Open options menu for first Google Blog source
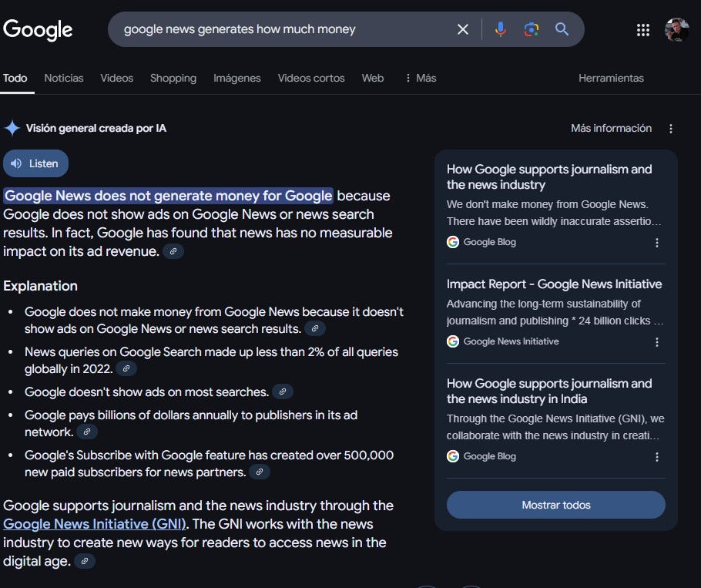Screen dimensions: 701x588 point(657,242)
